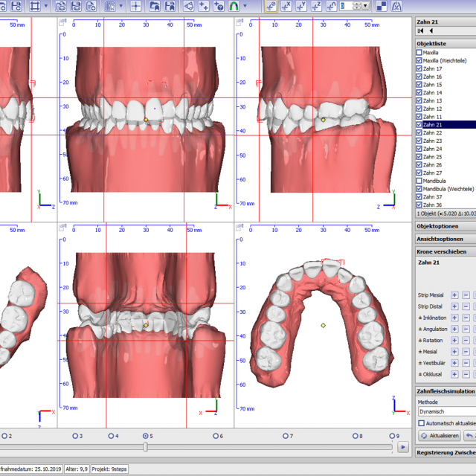Toggle the Mandibula checkbox
This screenshot has height=476, width=476.
(x=419, y=181)
